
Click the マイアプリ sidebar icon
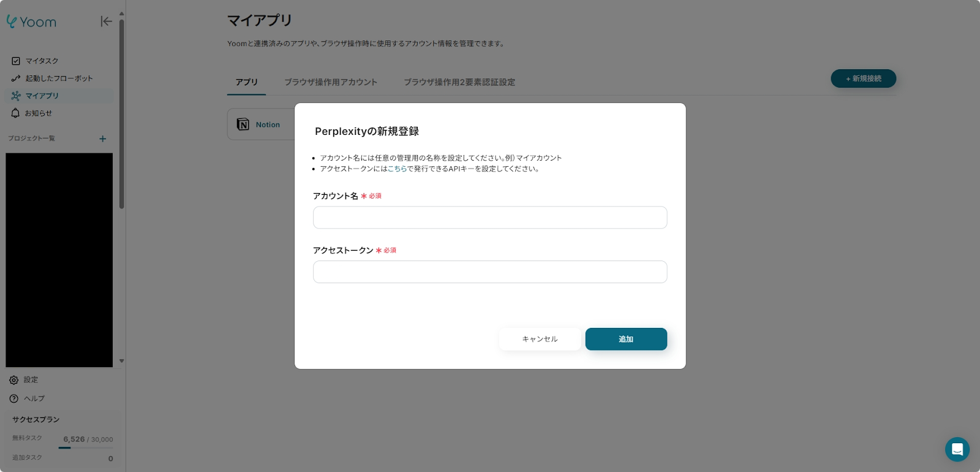coord(16,96)
